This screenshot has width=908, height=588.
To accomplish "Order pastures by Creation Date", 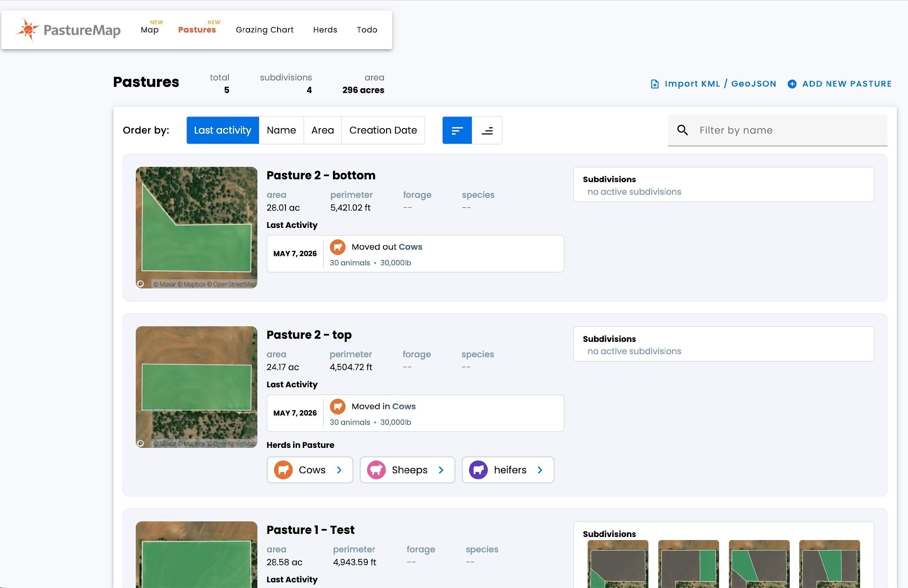I will tap(383, 130).
